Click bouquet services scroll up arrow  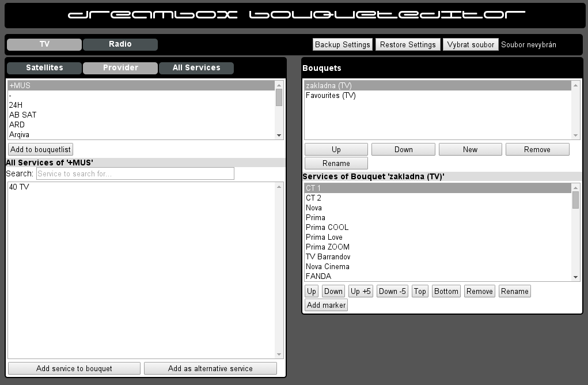pos(576,187)
